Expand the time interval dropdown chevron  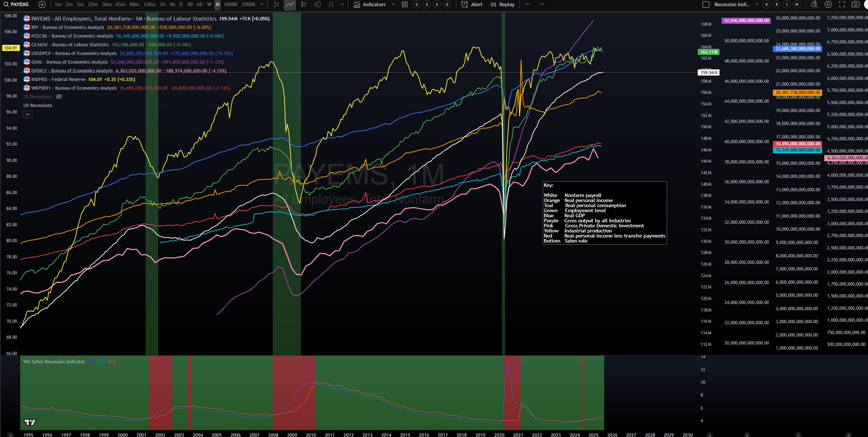coord(262,5)
